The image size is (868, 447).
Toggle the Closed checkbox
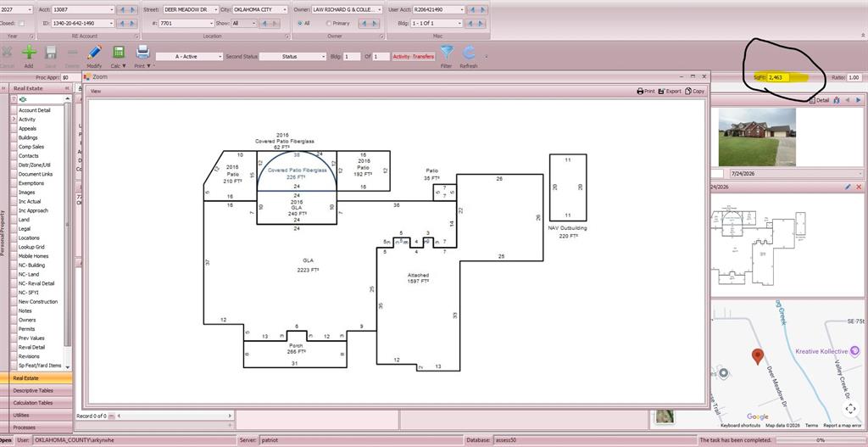[21, 23]
